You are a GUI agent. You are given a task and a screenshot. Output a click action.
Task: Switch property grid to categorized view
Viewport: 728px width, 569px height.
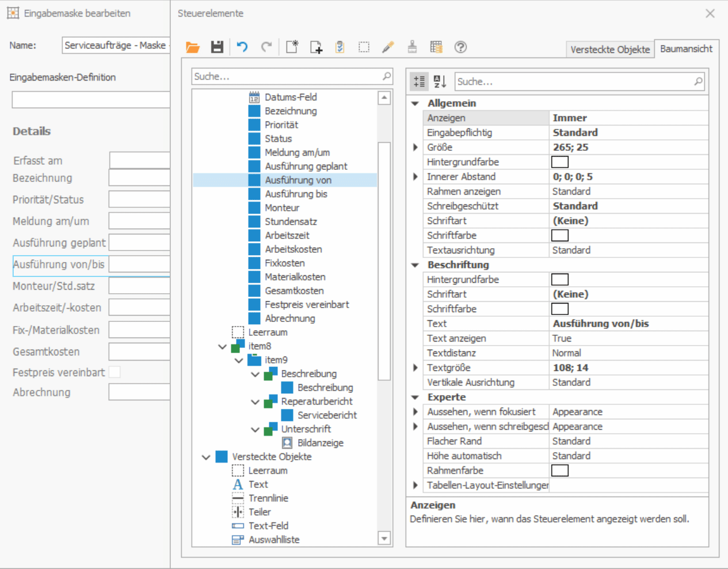pos(420,82)
